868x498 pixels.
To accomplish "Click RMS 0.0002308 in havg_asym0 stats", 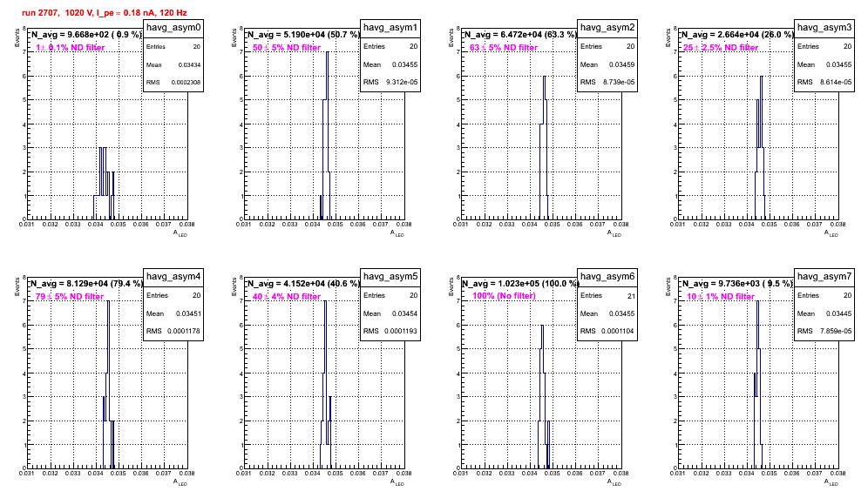I will click(173, 82).
